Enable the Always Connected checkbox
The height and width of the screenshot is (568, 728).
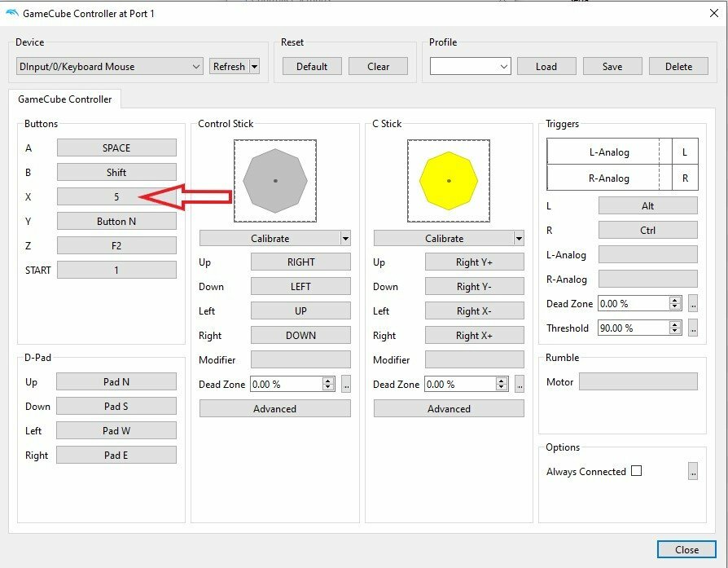click(637, 471)
